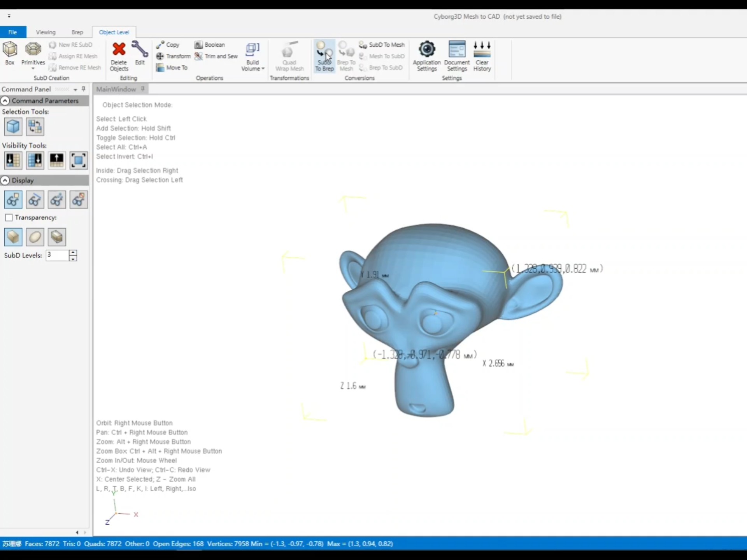Click the Move To operation

point(172,67)
